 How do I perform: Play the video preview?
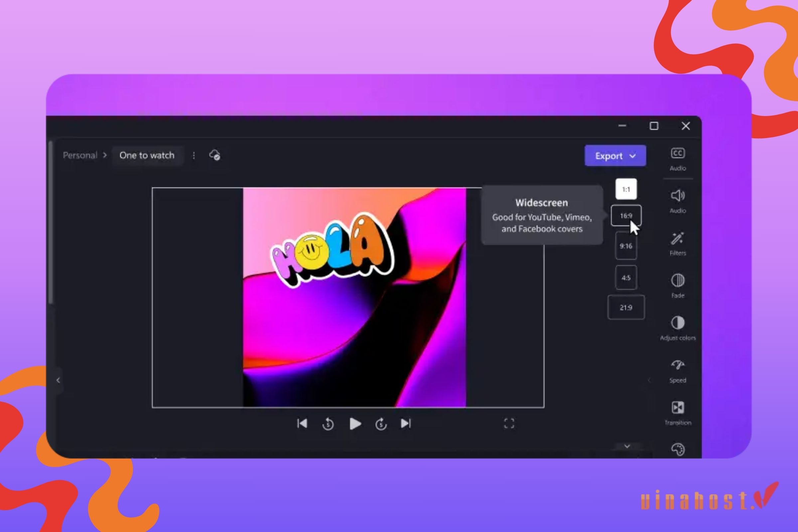(x=355, y=424)
